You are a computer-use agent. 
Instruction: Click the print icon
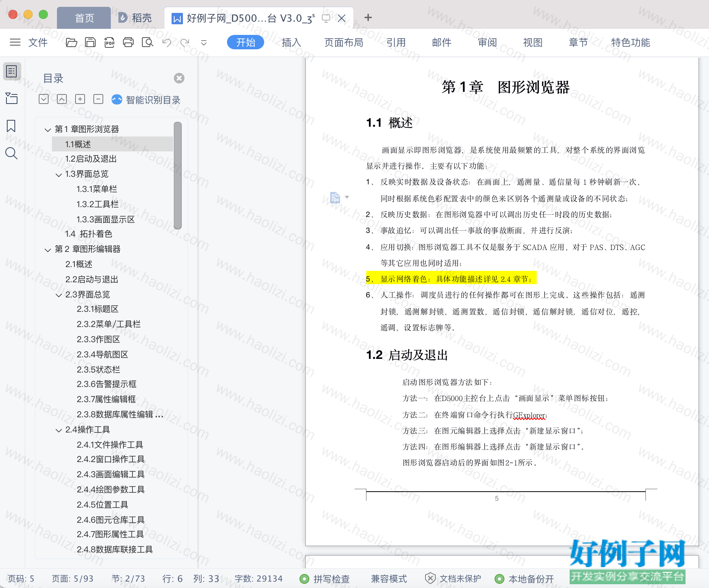tap(128, 42)
